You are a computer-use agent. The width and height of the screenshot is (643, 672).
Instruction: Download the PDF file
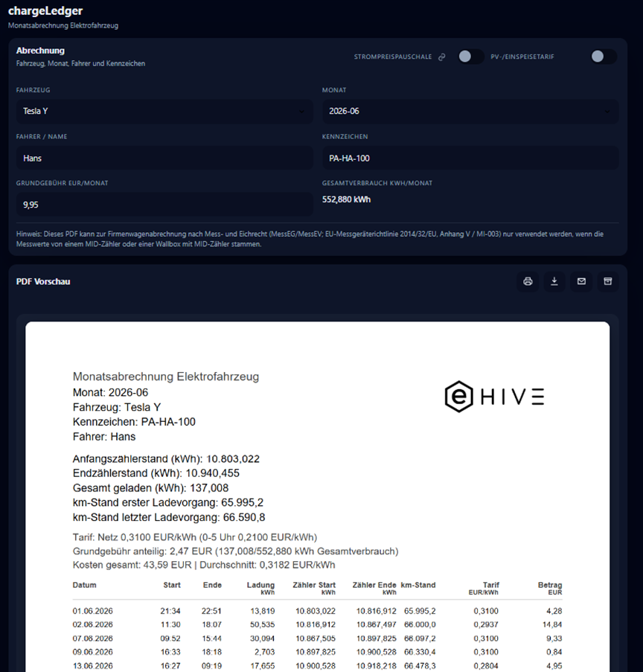(554, 281)
